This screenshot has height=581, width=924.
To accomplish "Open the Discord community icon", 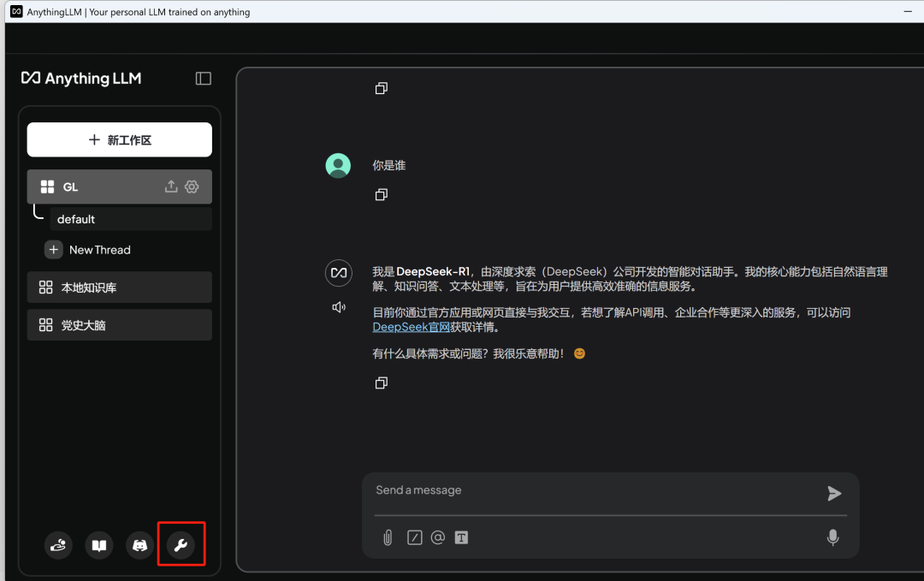I will click(x=139, y=545).
